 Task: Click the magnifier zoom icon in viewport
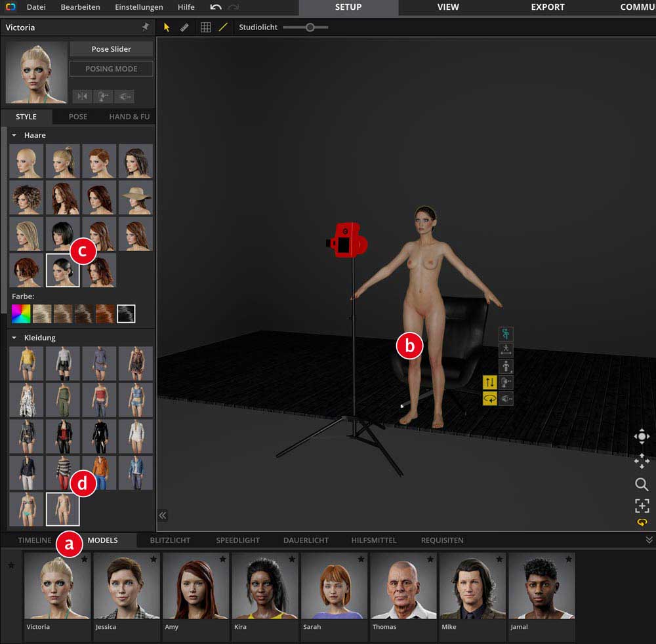point(642,485)
